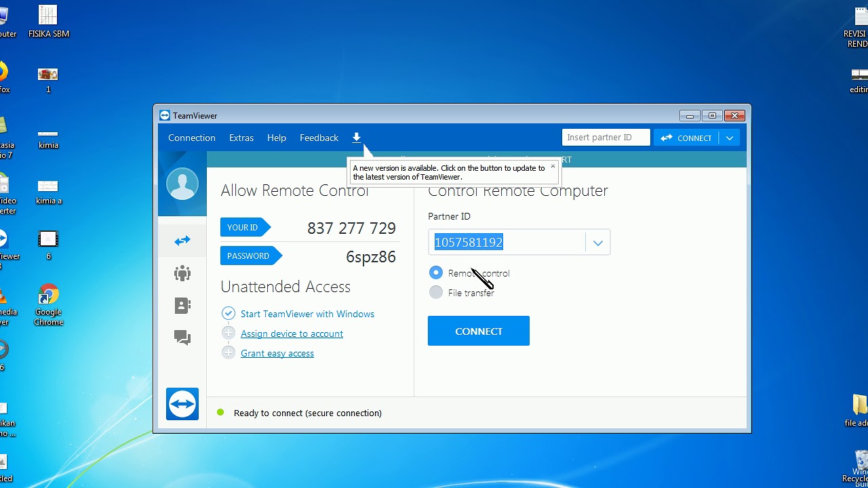Open the Help menu

click(277, 138)
